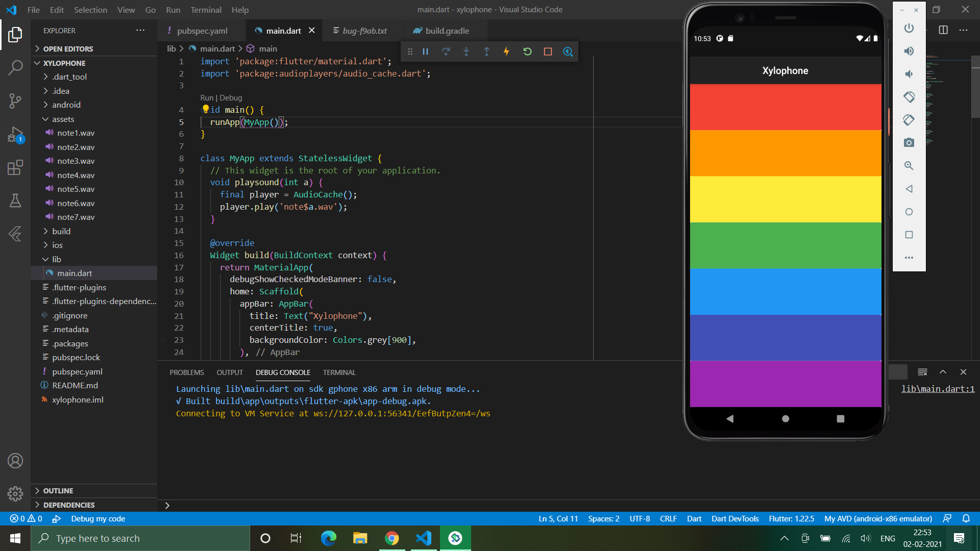This screenshot has width=980, height=551.
Task: Take emulator screenshot with camera icon
Action: click(909, 143)
